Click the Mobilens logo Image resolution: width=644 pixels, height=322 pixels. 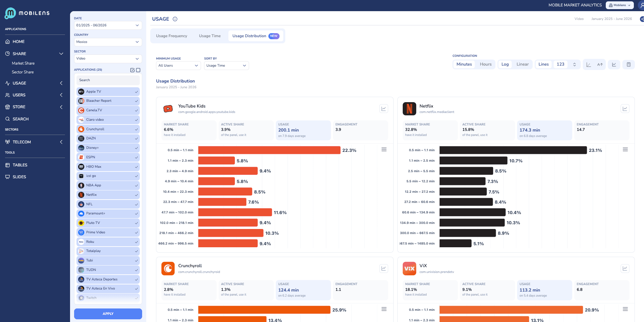pos(27,13)
